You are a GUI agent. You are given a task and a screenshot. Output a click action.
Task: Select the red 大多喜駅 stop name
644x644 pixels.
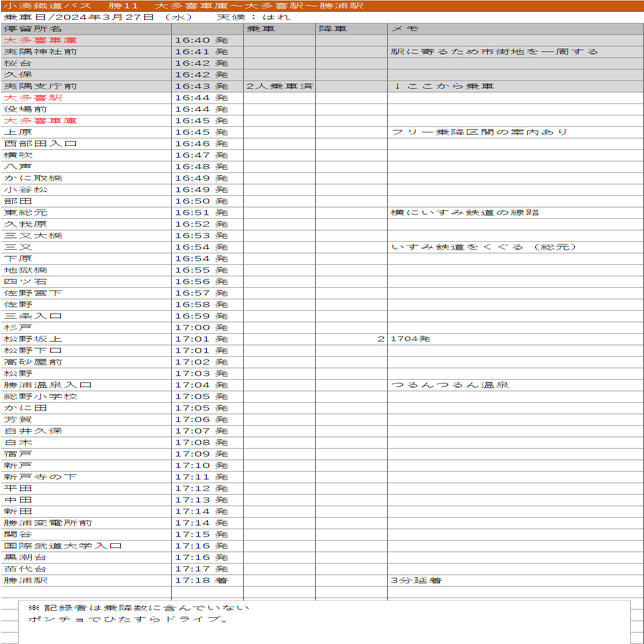point(33,98)
